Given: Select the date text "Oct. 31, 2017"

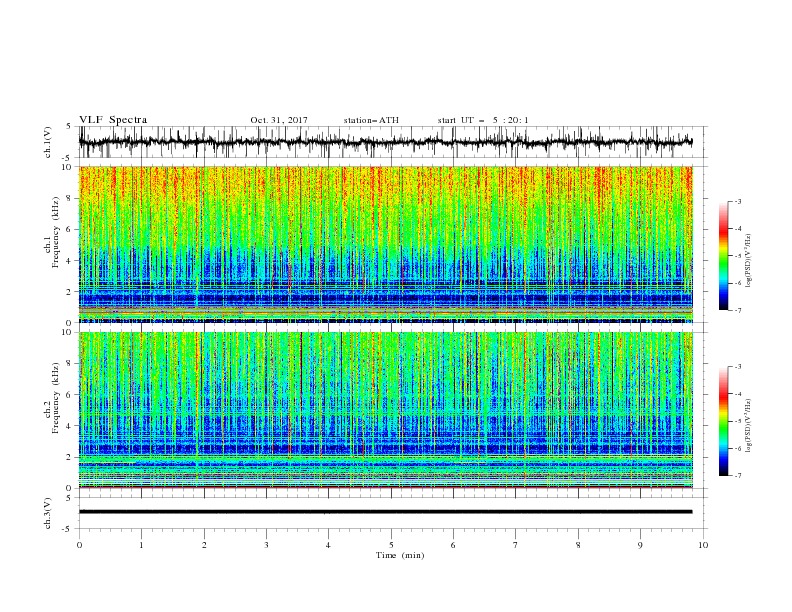Looking at the screenshot, I should click(279, 120).
